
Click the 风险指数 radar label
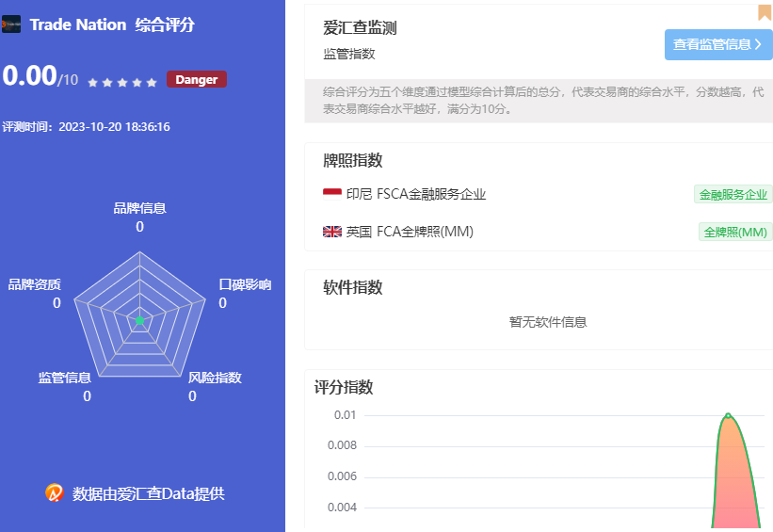click(215, 378)
